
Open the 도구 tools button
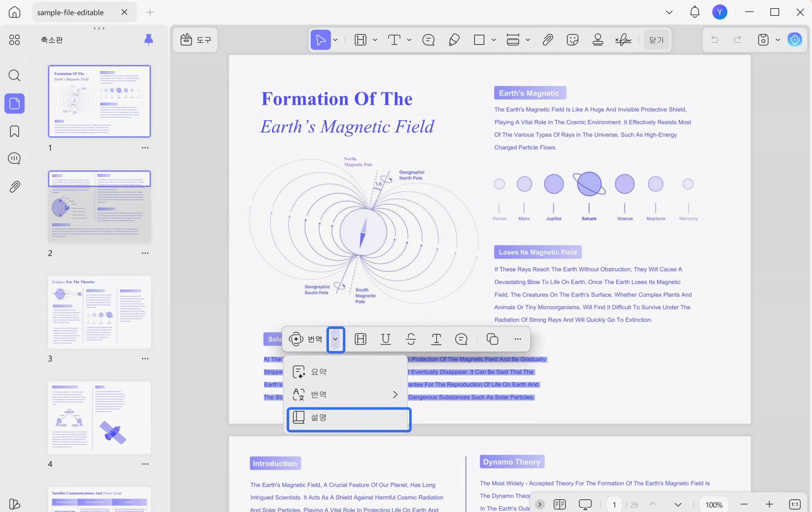tap(195, 40)
